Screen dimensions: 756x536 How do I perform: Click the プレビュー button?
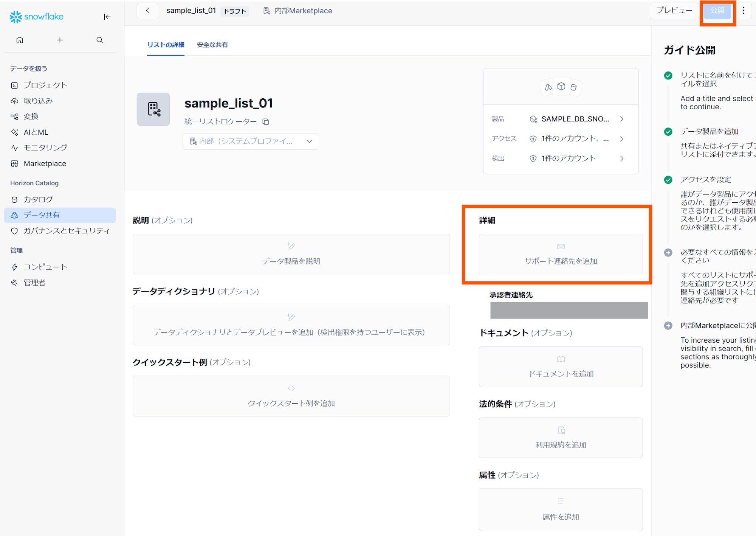pos(674,11)
